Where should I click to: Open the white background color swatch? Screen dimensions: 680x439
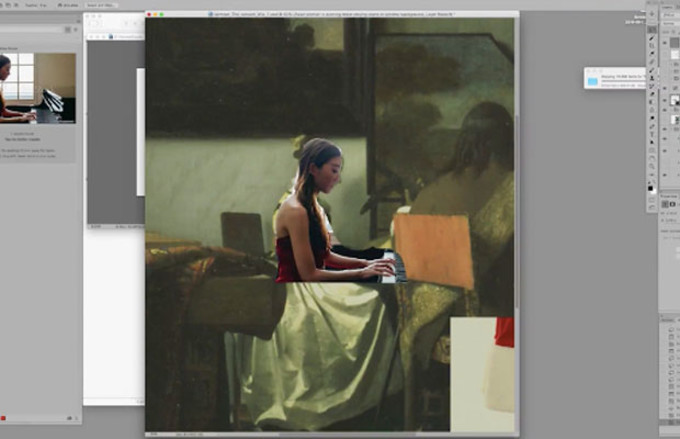pyautogui.click(x=654, y=191)
